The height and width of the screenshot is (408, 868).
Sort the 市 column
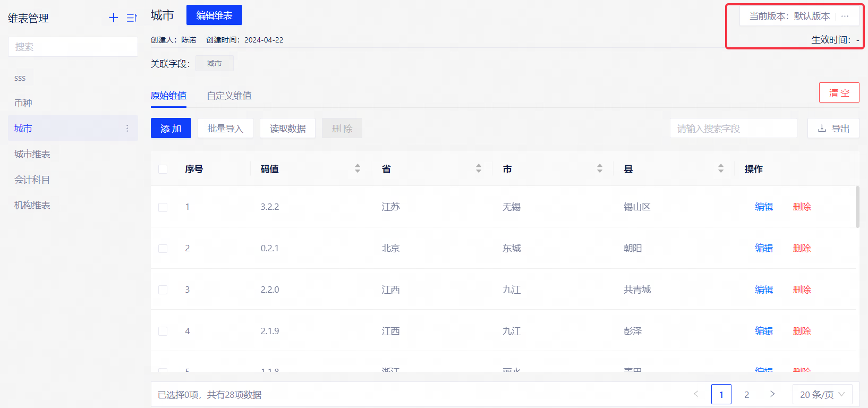tap(600, 168)
